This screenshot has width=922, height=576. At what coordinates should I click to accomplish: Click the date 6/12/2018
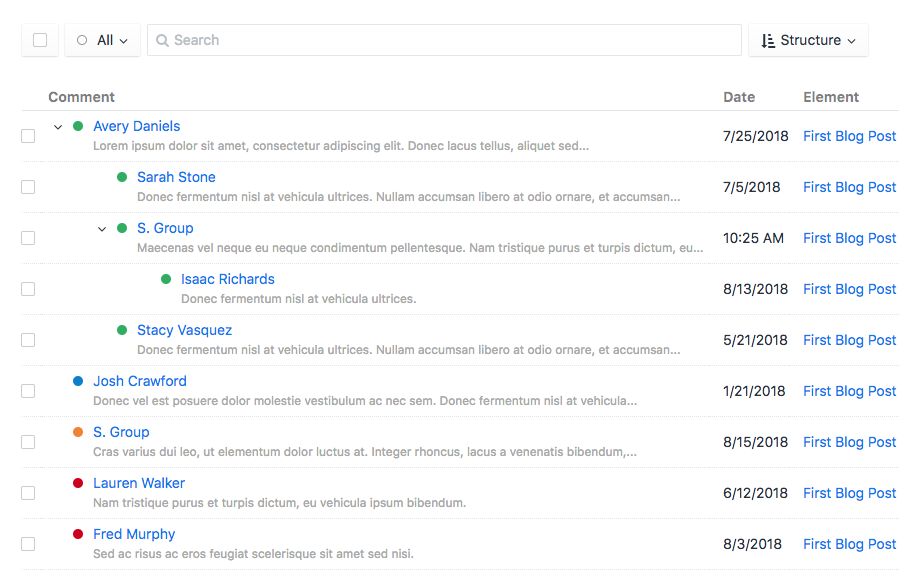(x=755, y=493)
